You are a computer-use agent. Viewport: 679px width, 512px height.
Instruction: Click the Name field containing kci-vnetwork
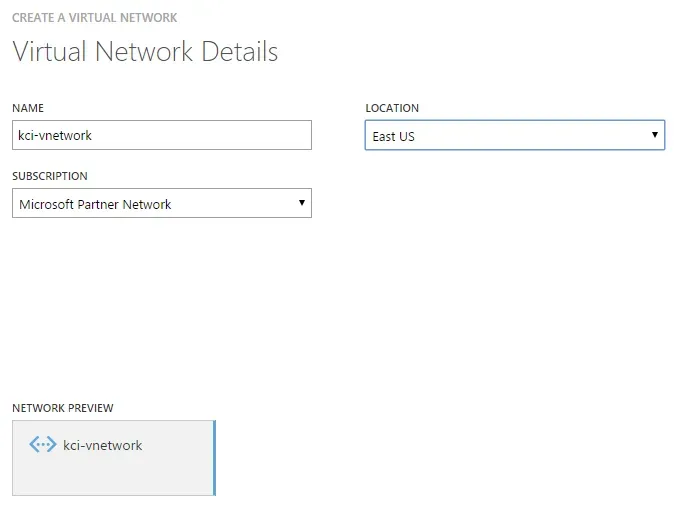pos(162,135)
